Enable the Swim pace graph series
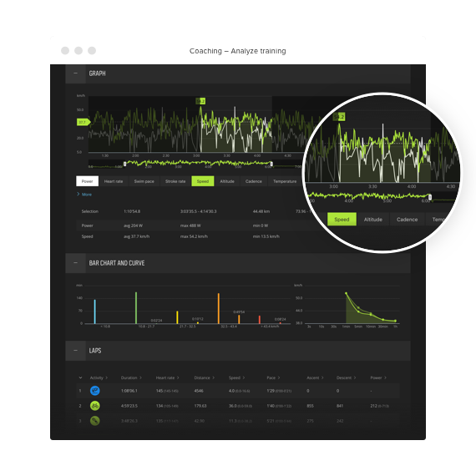This screenshot has height=476, width=476. (144, 181)
